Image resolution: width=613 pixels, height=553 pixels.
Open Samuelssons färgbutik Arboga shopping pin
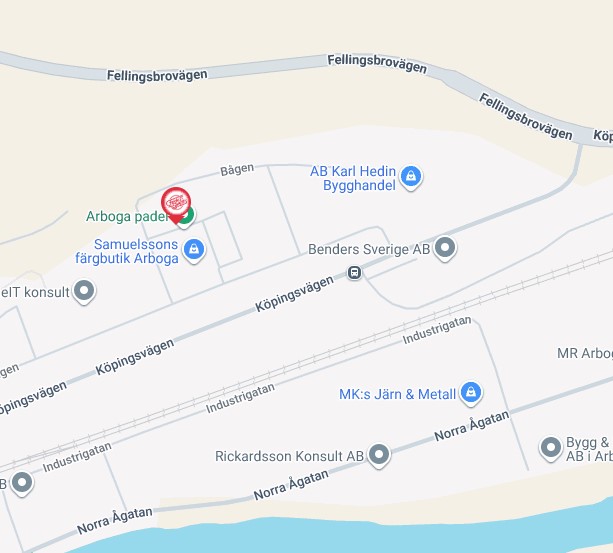(x=194, y=251)
